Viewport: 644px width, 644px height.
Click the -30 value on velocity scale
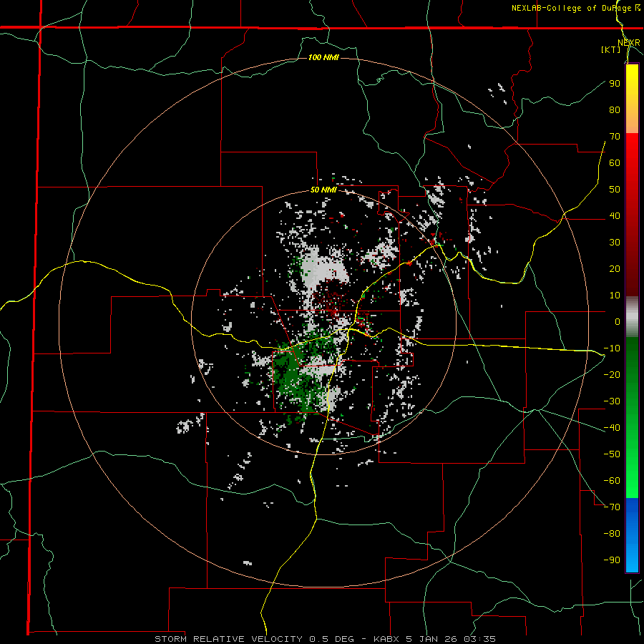[612, 401]
